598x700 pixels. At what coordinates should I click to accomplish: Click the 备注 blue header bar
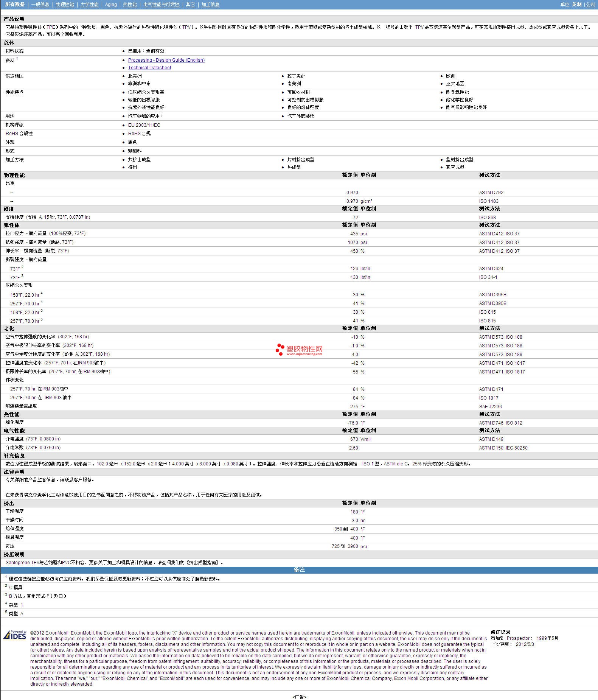[x=299, y=570]
